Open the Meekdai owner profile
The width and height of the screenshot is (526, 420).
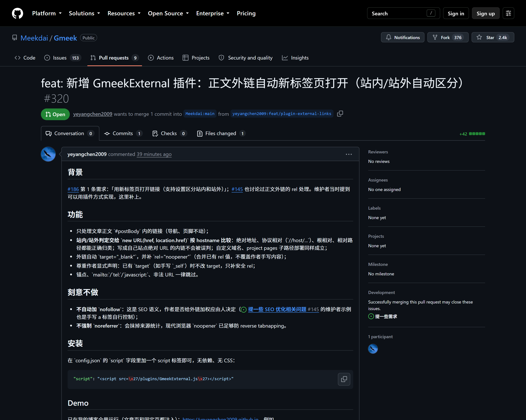click(34, 38)
